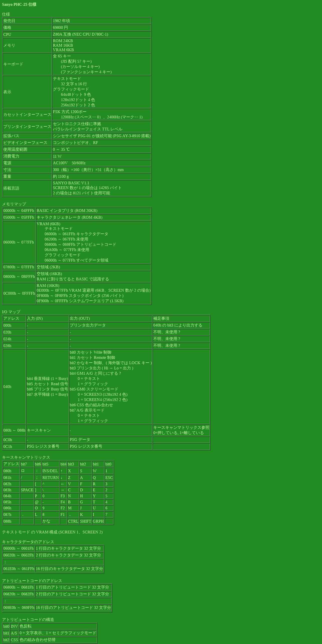The image size is (322, 644).
Task: Click 'キースキャンマトリックス参照' note
Action: pyautogui.click(x=181, y=427)
